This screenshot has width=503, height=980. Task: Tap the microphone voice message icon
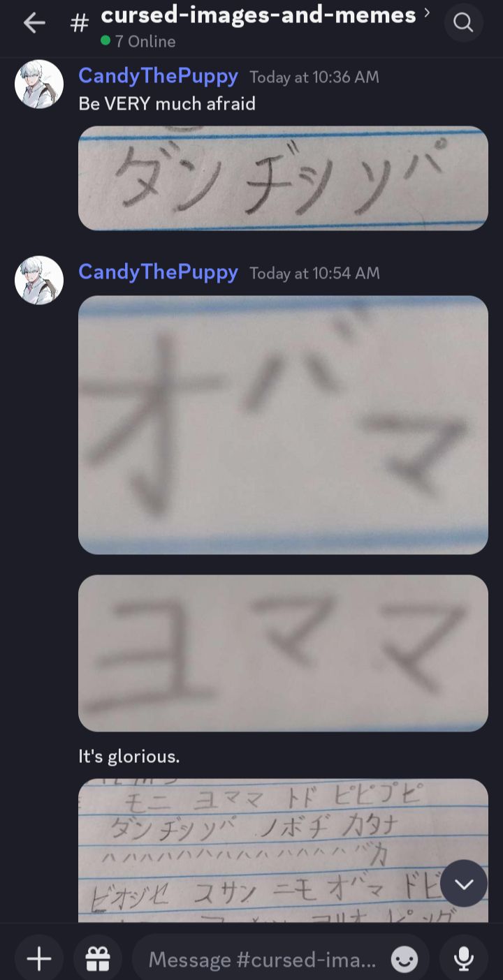[463, 960]
